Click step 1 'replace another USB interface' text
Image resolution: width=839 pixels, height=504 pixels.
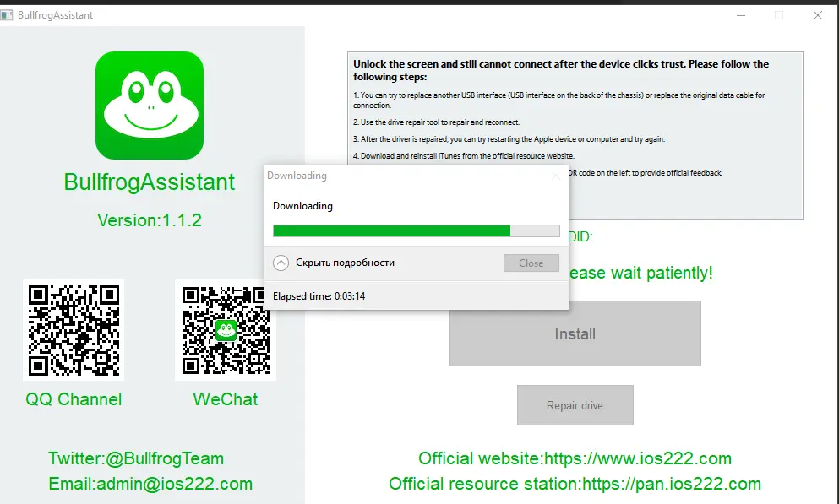click(558, 100)
